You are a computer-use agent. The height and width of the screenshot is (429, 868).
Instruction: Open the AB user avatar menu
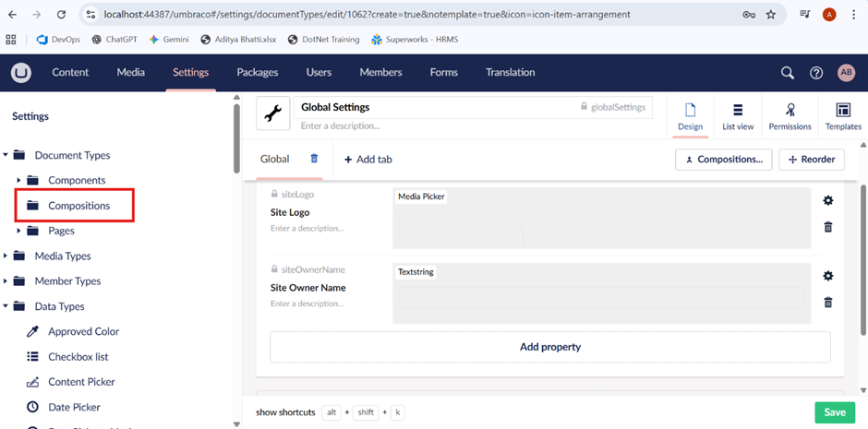[846, 73]
